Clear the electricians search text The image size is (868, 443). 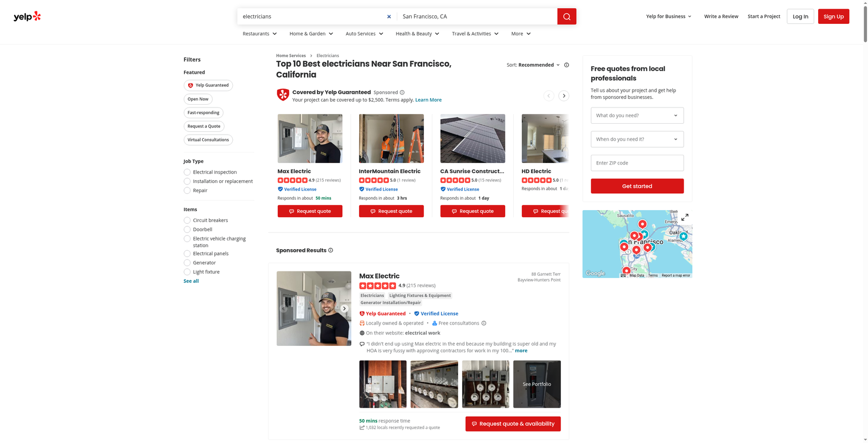(x=389, y=16)
